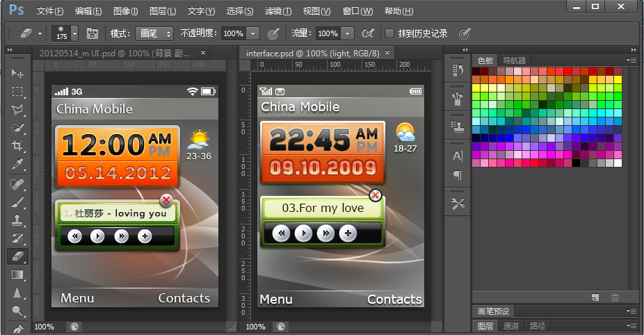Select the Dodge tool
The image size is (644, 335).
coord(17,311)
